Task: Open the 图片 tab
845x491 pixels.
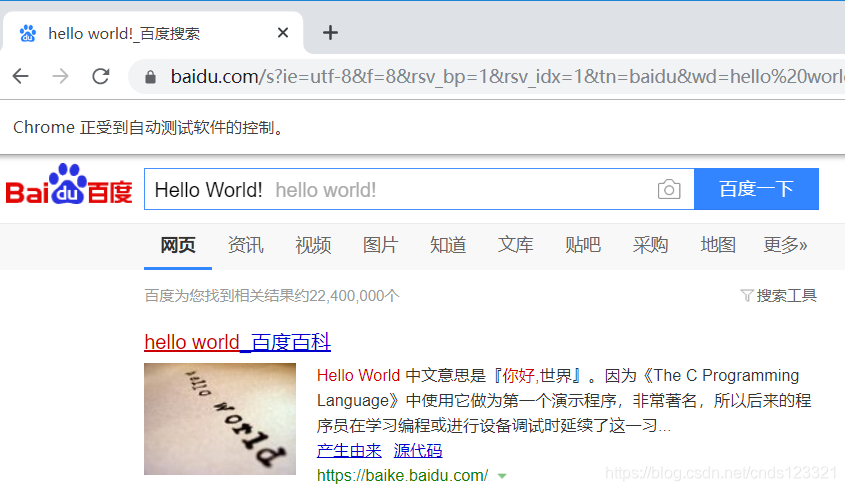Action: coord(380,245)
